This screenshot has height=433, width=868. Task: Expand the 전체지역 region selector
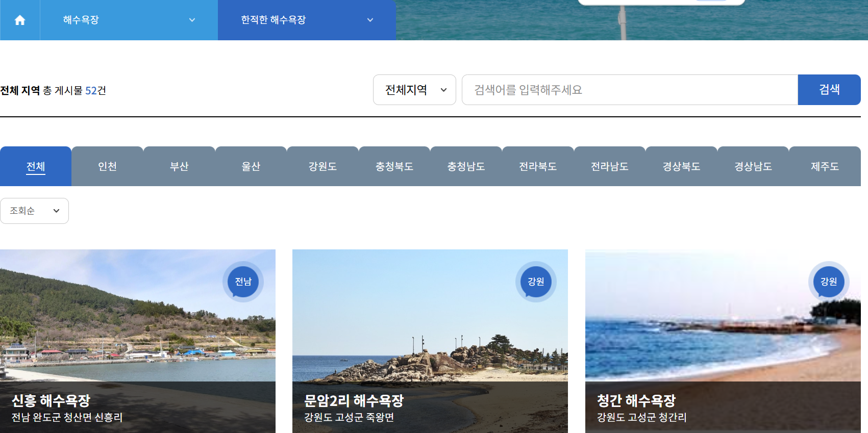pos(414,90)
